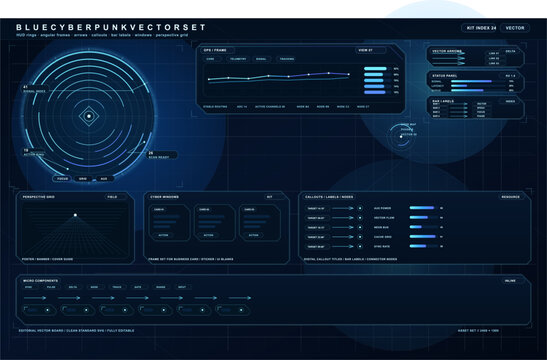547x360 pixels.
Task: Click the arrow beneath the SYNC chip
Action: (35, 298)
